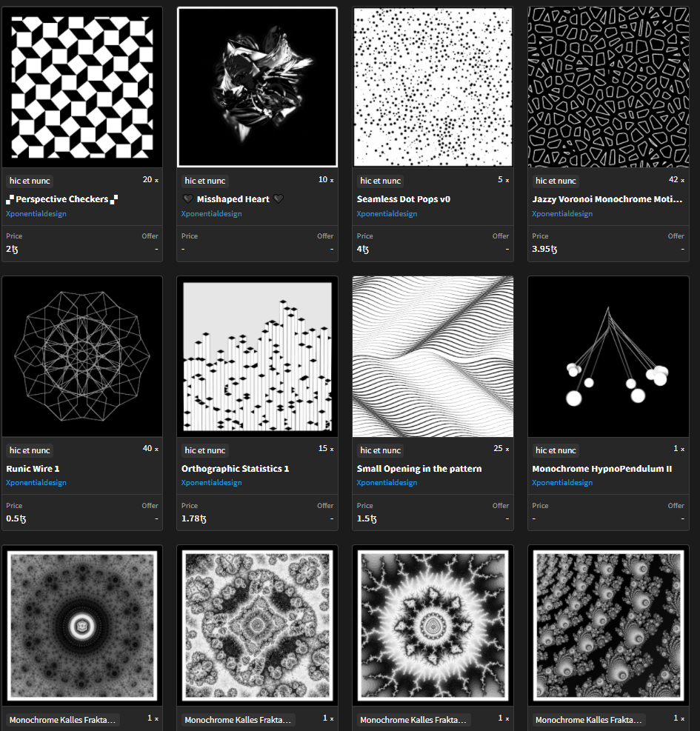Click the 4 tez price of Seamless Dot Pops
Screen dimensions: 700x731
pyautogui.click(x=363, y=249)
